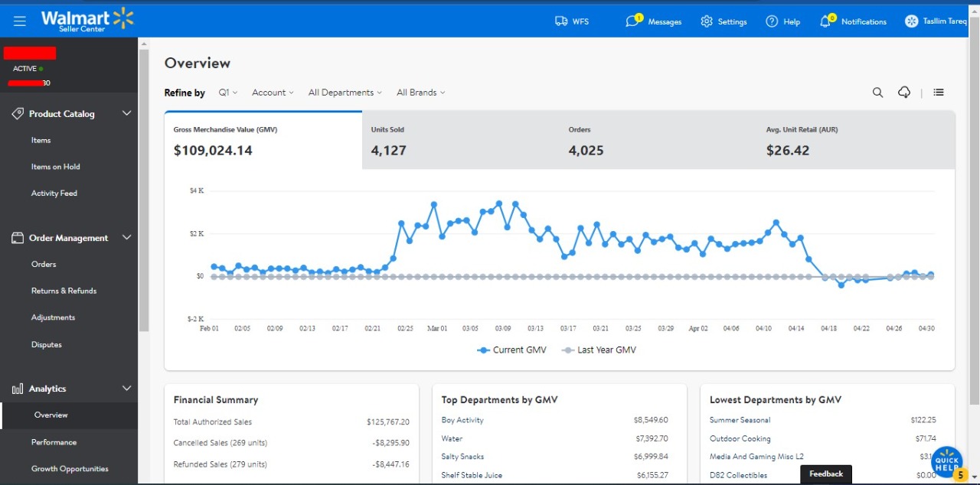980x485 pixels.
Task: Click the Analytics bar chart icon
Action: coord(18,389)
